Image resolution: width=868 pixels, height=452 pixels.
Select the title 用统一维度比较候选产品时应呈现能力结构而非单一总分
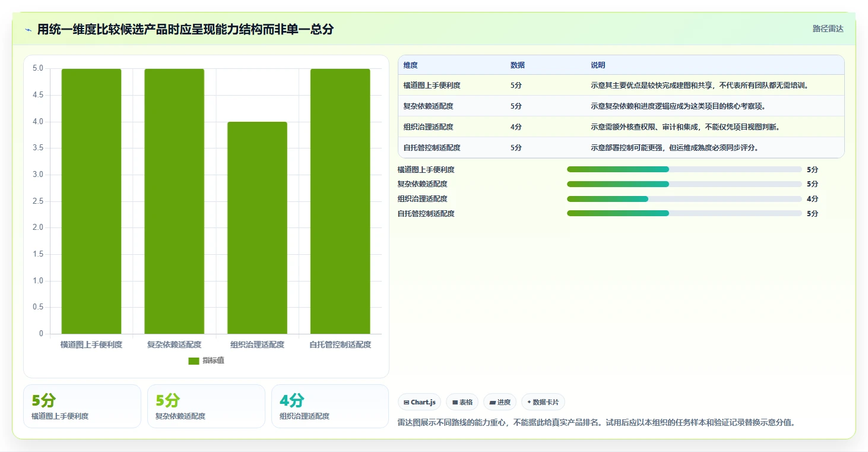(x=185, y=29)
